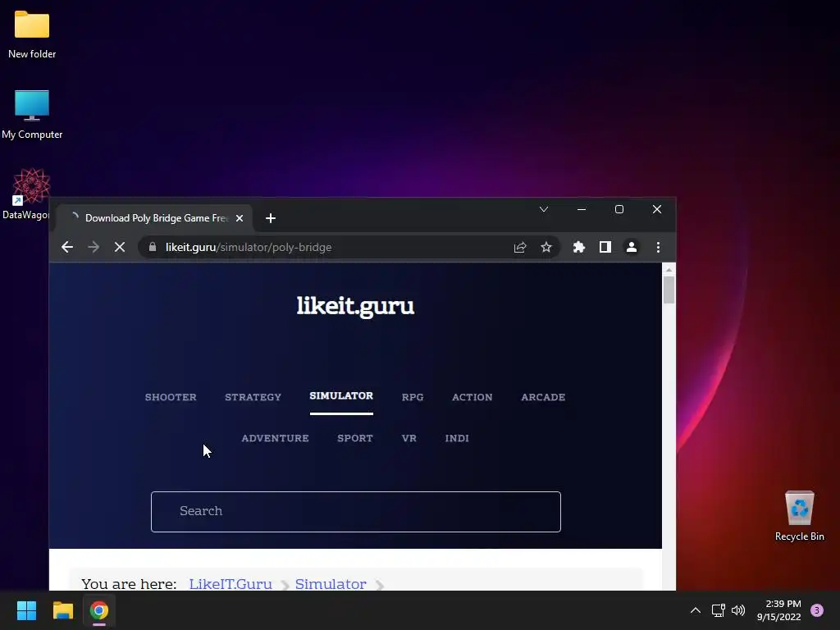The height and width of the screenshot is (630, 840).
Task: Click into the site Search field
Action: [x=356, y=512]
